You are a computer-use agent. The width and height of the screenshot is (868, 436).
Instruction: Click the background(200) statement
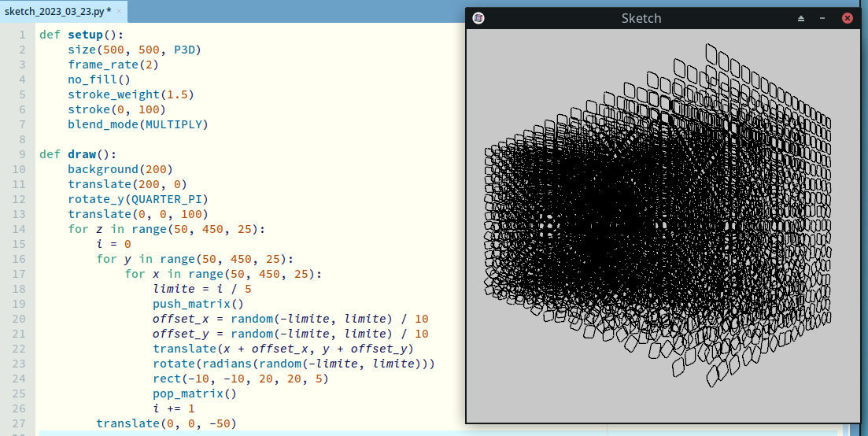(120, 169)
